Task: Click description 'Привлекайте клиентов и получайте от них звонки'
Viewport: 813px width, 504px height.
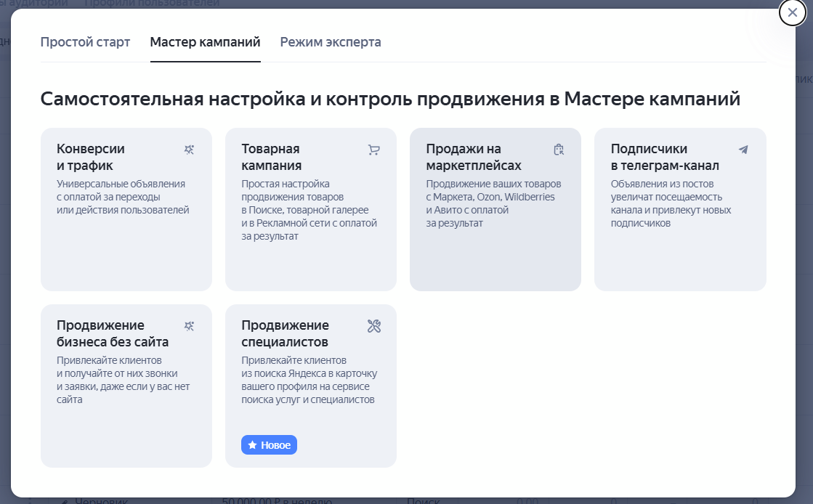Action: tap(124, 380)
